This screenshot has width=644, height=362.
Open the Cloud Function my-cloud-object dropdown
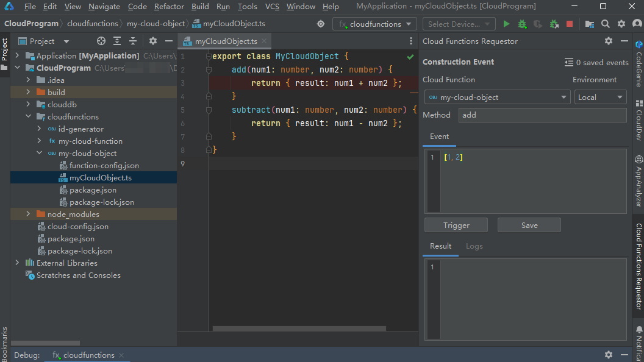(x=497, y=97)
